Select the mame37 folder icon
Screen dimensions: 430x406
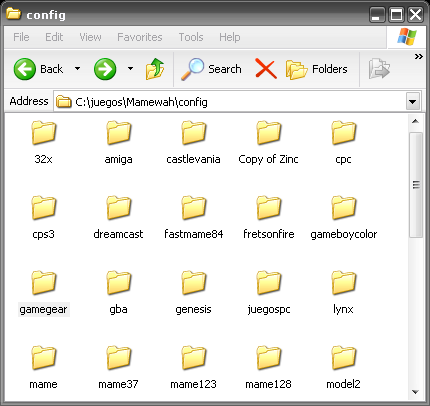119,358
